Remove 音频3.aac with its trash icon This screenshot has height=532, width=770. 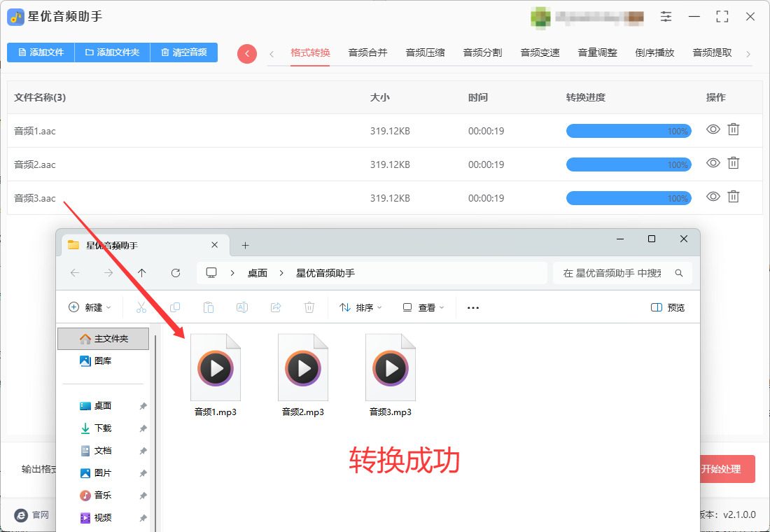click(733, 197)
